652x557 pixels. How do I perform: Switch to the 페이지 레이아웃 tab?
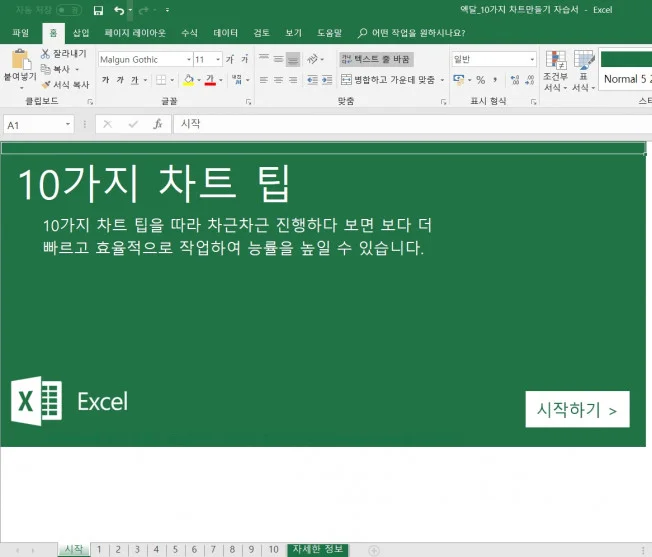[x=135, y=33]
